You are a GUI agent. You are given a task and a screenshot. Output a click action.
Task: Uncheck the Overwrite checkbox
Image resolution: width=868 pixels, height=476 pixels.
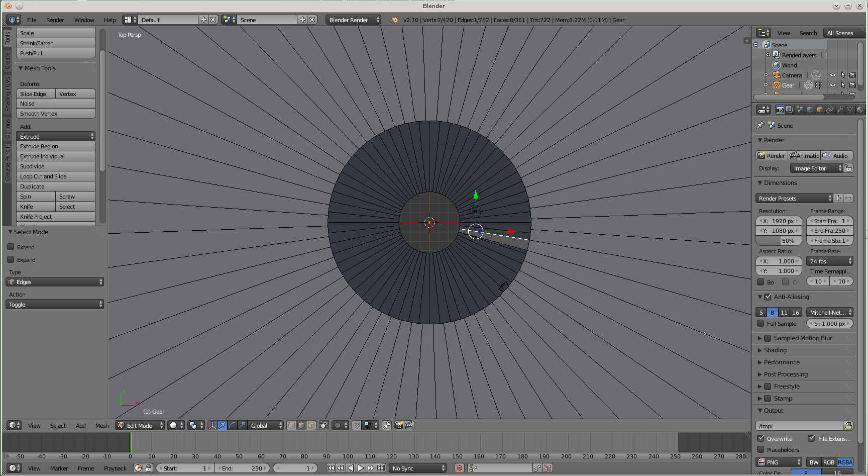pyautogui.click(x=761, y=438)
